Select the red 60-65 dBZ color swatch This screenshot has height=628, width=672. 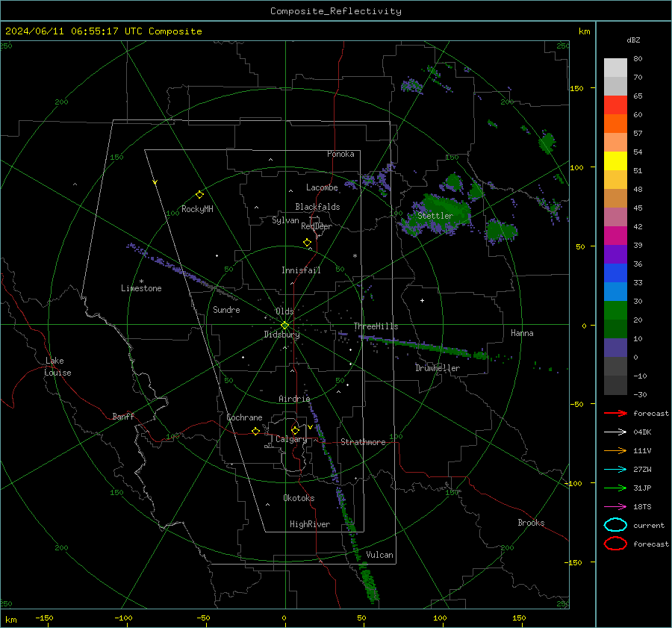[x=615, y=105]
